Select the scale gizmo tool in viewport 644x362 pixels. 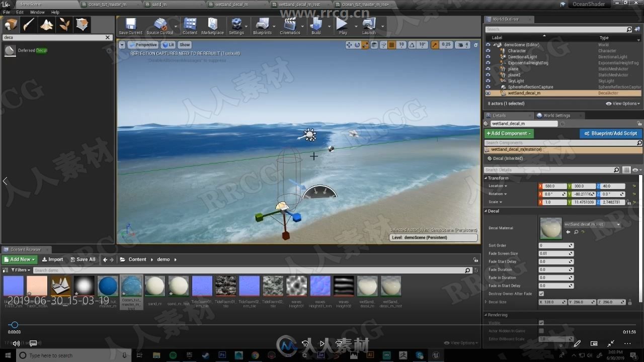coord(365,45)
